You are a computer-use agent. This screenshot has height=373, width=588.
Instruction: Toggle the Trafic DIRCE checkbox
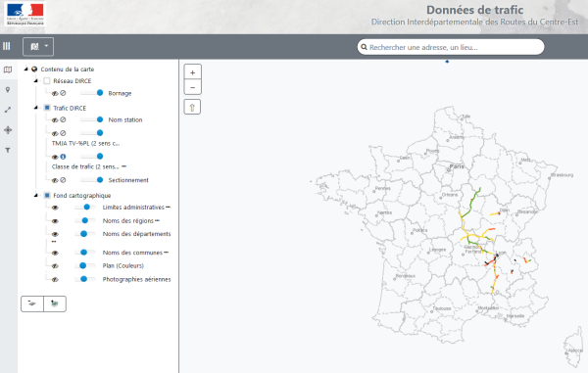click(x=47, y=108)
